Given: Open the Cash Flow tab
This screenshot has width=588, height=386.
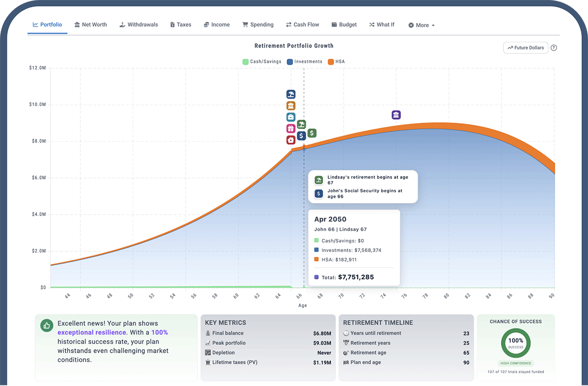Looking at the screenshot, I should pos(302,25).
